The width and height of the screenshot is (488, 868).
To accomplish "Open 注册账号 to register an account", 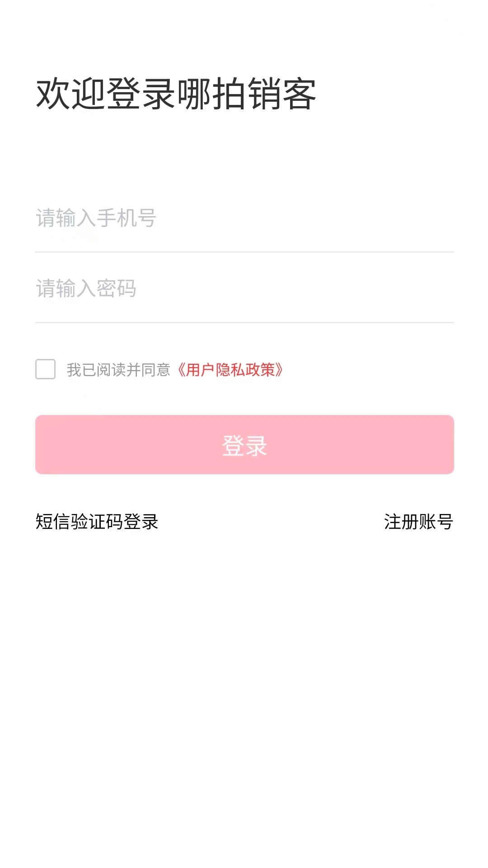I will coord(418,522).
